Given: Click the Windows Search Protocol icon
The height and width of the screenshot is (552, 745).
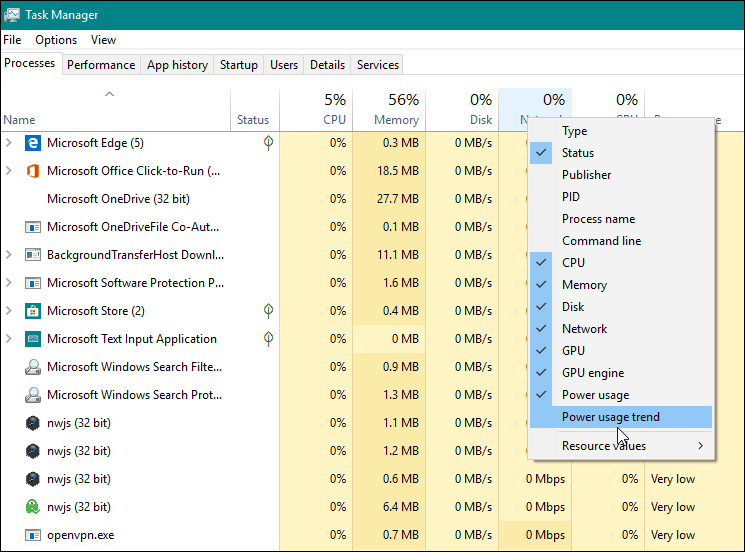Looking at the screenshot, I should point(33,395).
